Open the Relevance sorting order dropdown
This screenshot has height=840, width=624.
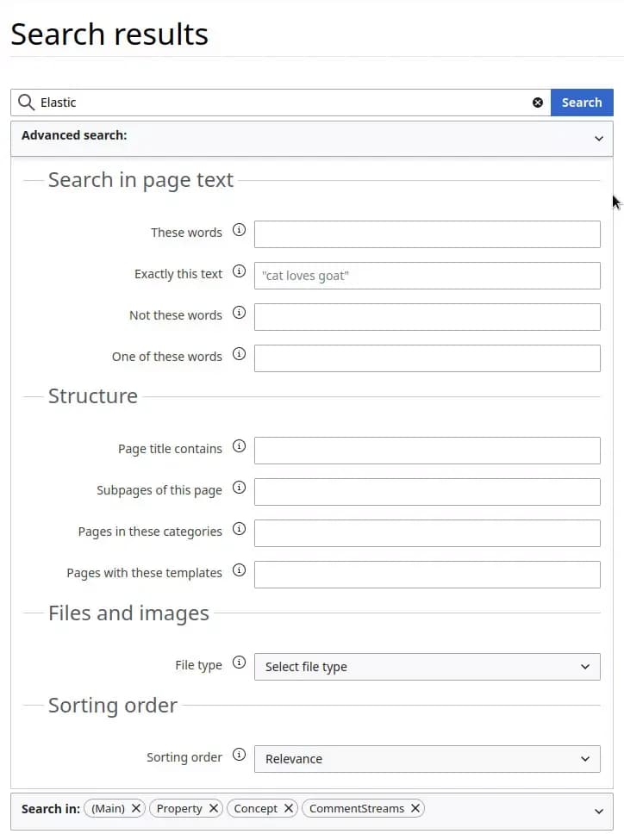(427, 759)
